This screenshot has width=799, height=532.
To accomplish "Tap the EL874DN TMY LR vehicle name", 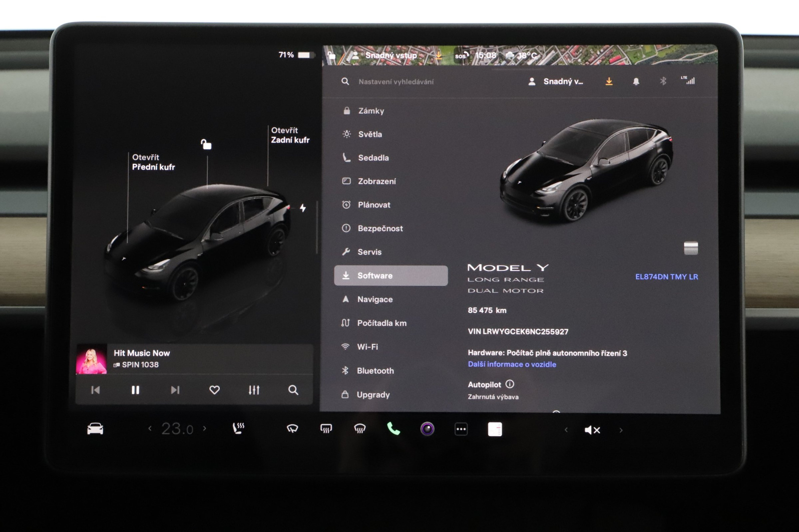I will point(667,276).
